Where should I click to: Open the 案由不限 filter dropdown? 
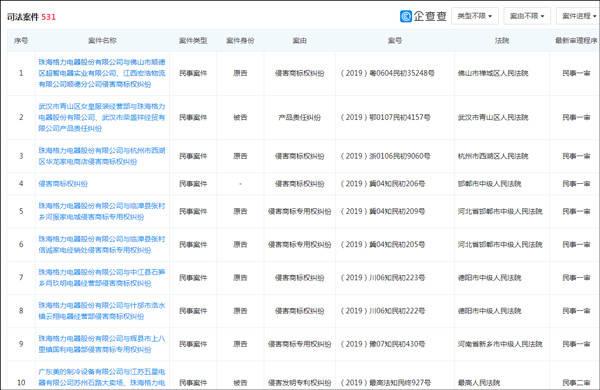(x=527, y=16)
